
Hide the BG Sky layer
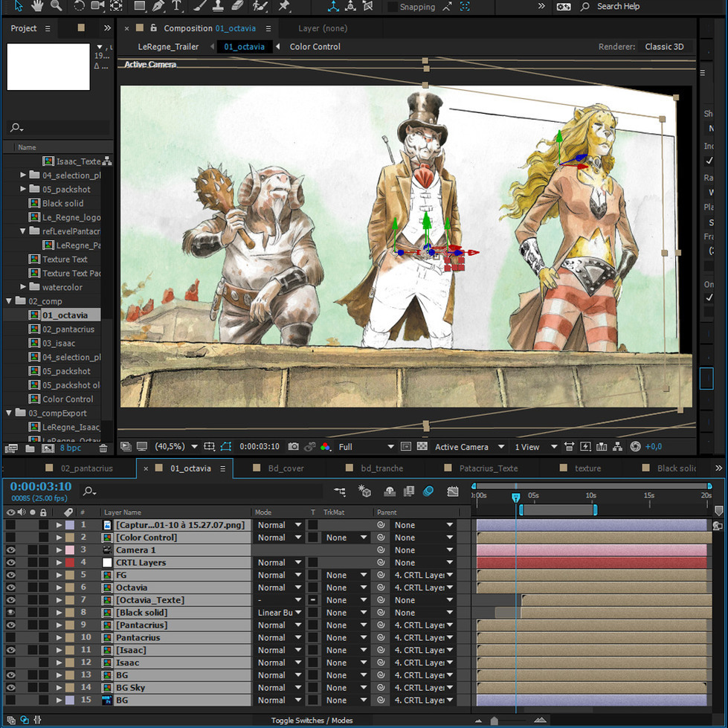click(x=10, y=688)
